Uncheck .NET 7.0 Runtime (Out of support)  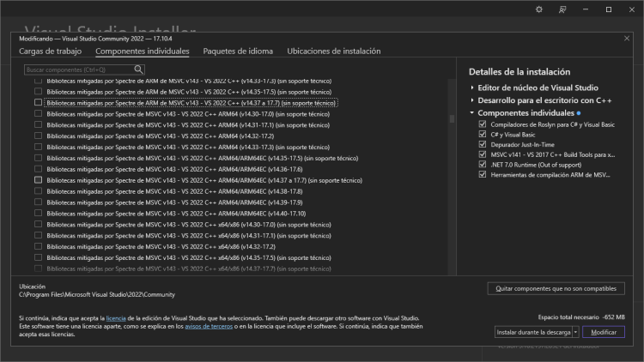[x=483, y=164]
